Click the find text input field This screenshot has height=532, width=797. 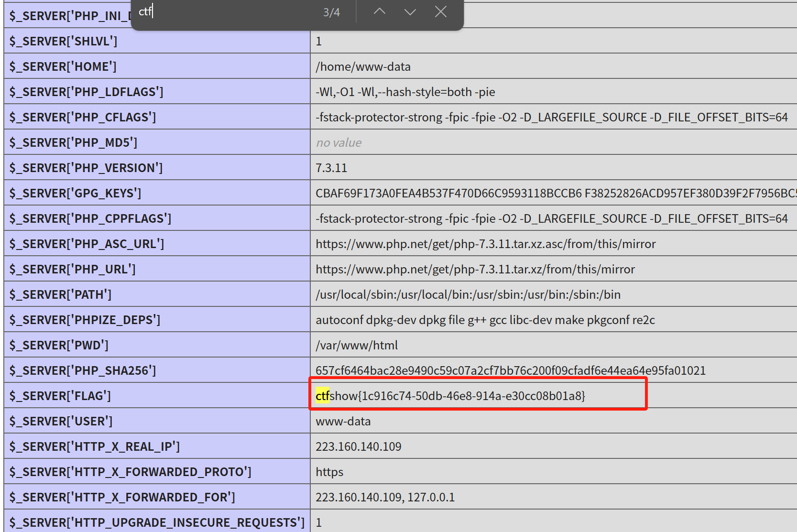(225, 11)
